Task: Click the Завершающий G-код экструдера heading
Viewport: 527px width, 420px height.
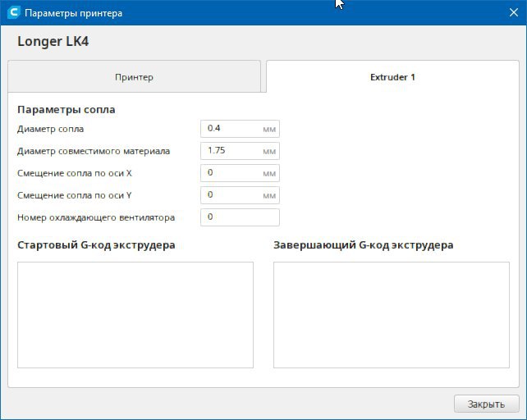Action: click(x=364, y=245)
